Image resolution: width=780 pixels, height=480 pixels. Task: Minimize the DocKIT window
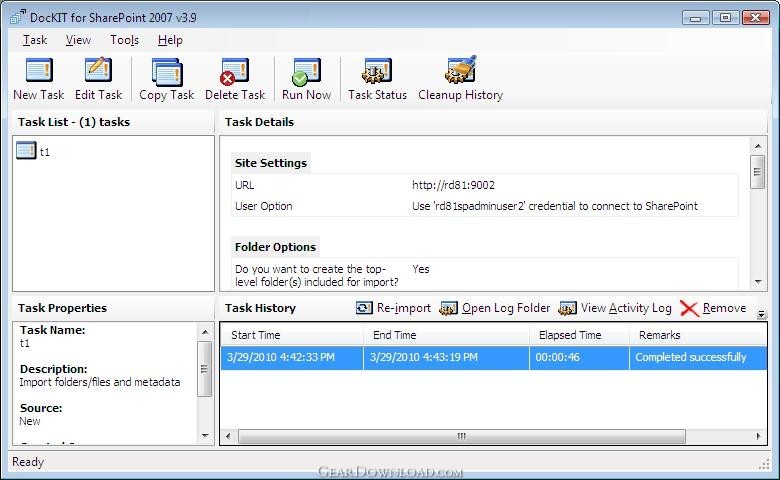pos(695,17)
